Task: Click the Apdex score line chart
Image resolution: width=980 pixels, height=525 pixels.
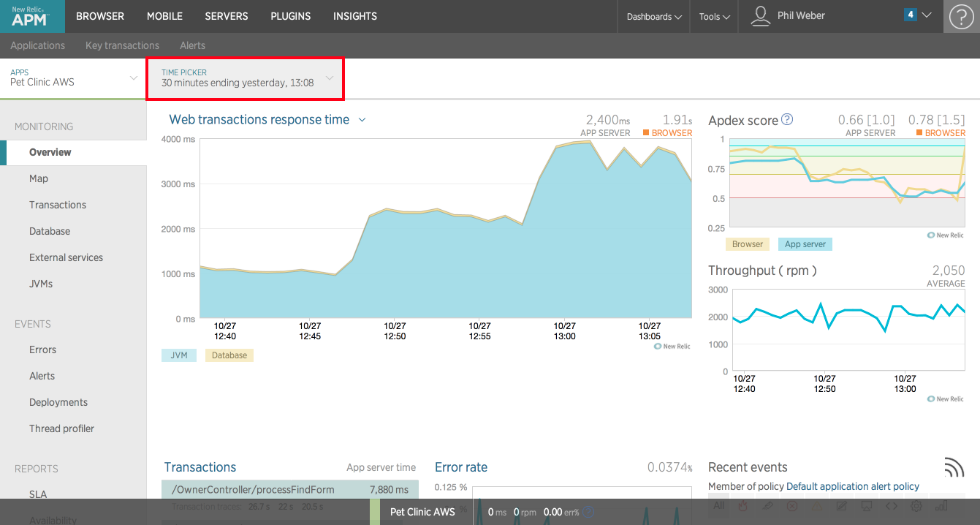Action: [x=847, y=183]
